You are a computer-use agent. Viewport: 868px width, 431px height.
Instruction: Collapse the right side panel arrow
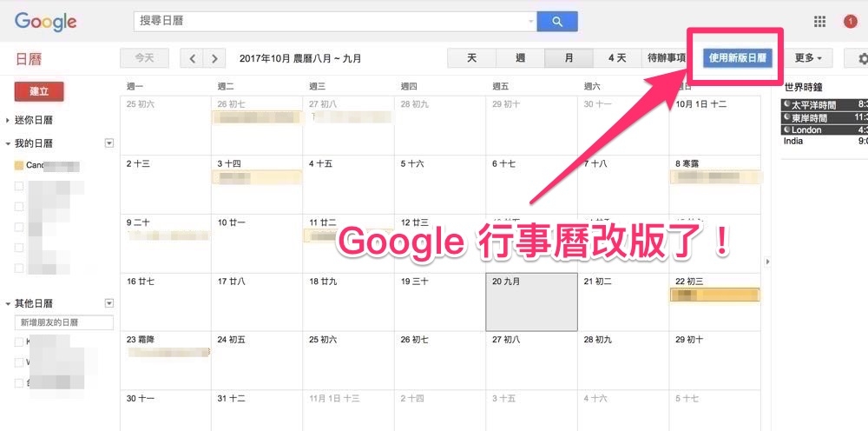coord(767,261)
